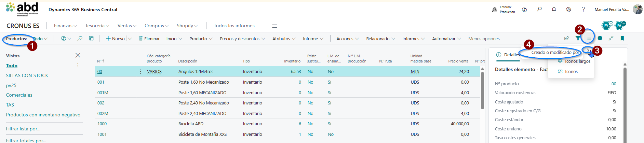Open the Todo view dropdown next to Productos
The image size is (644, 143).
tap(41, 39)
